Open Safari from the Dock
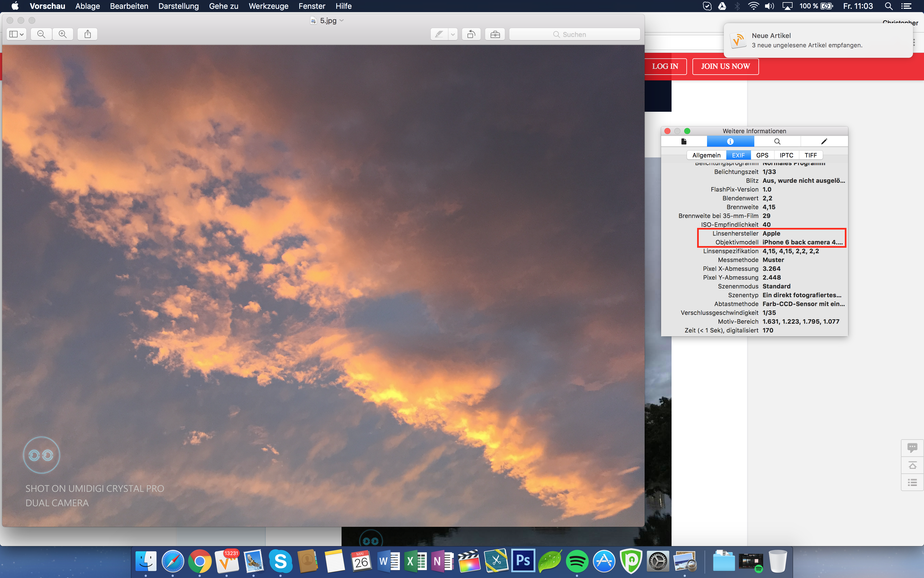Screen dimensions: 924x578 pyautogui.click(x=173, y=561)
